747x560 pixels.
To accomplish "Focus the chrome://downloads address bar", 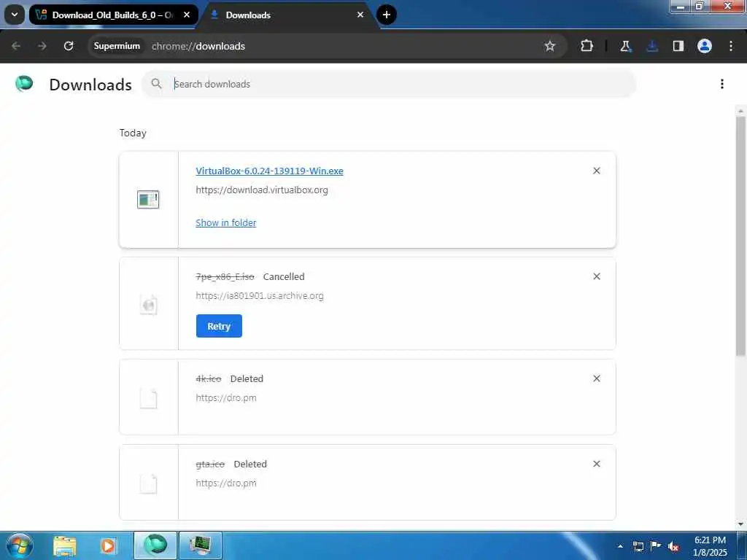I will (x=198, y=46).
